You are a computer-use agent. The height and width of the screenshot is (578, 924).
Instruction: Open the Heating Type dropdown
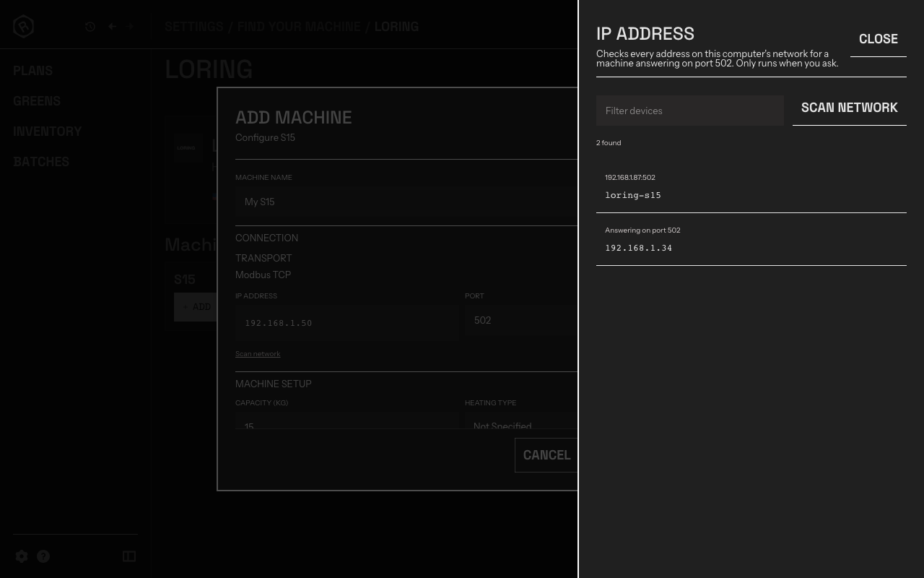(521, 422)
